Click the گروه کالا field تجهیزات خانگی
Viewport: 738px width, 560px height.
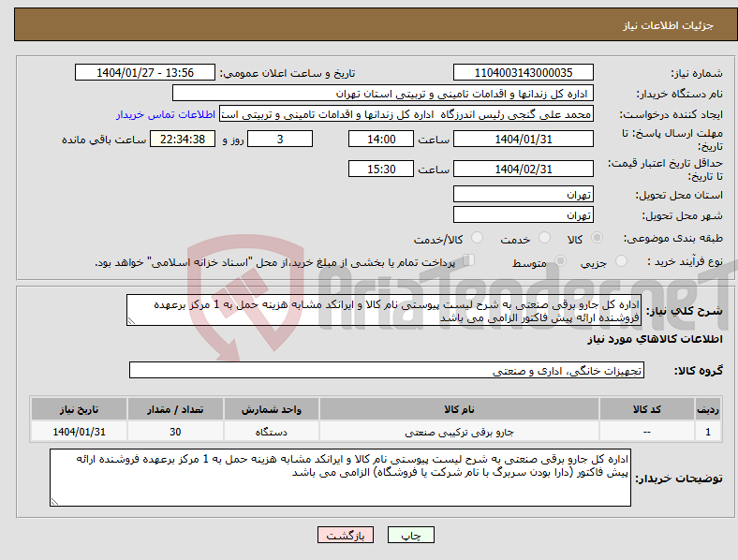point(387,370)
